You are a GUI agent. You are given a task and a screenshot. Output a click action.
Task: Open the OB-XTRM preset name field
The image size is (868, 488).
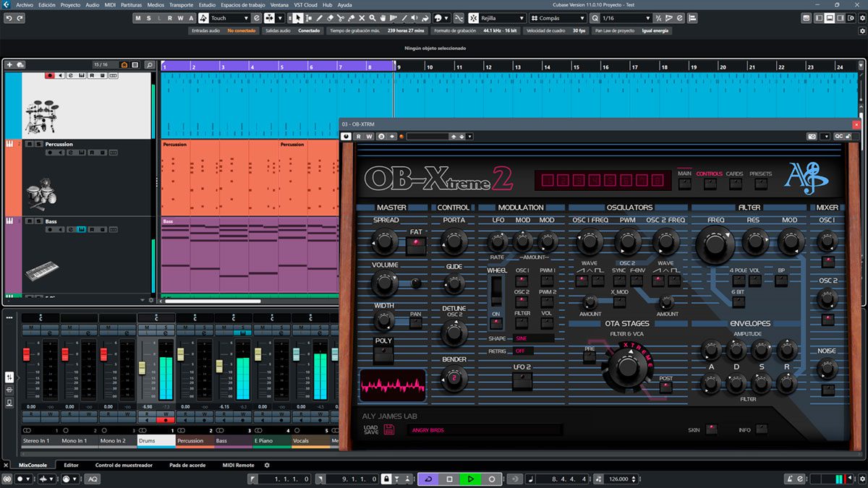click(x=427, y=136)
